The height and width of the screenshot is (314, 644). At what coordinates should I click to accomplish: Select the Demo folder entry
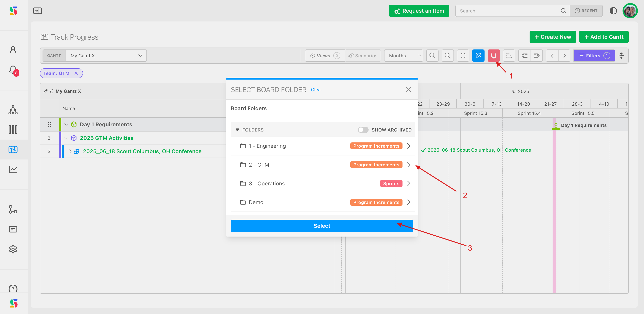[256, 202]
